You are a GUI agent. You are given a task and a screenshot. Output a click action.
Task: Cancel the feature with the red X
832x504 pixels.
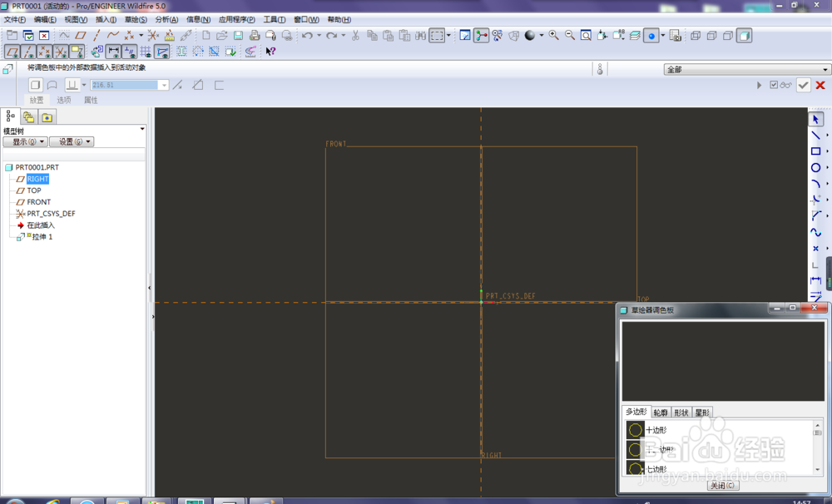(820, 86)
